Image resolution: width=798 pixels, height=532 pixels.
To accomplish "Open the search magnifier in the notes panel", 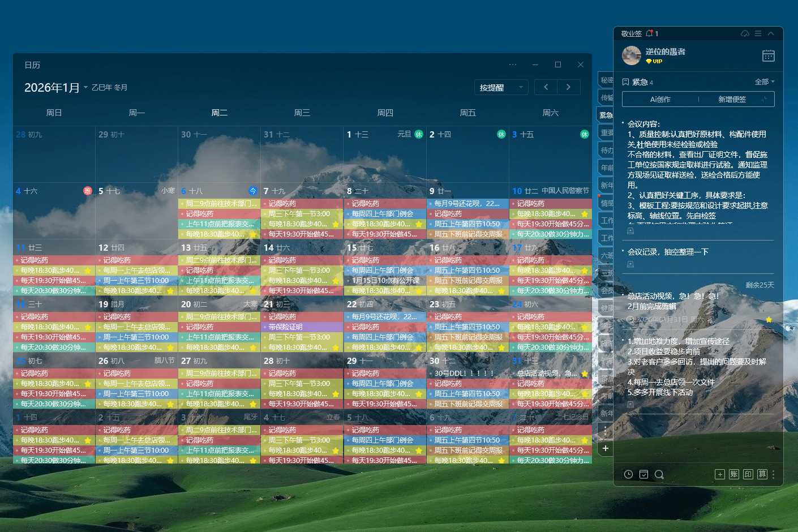I will pos(659,474).
